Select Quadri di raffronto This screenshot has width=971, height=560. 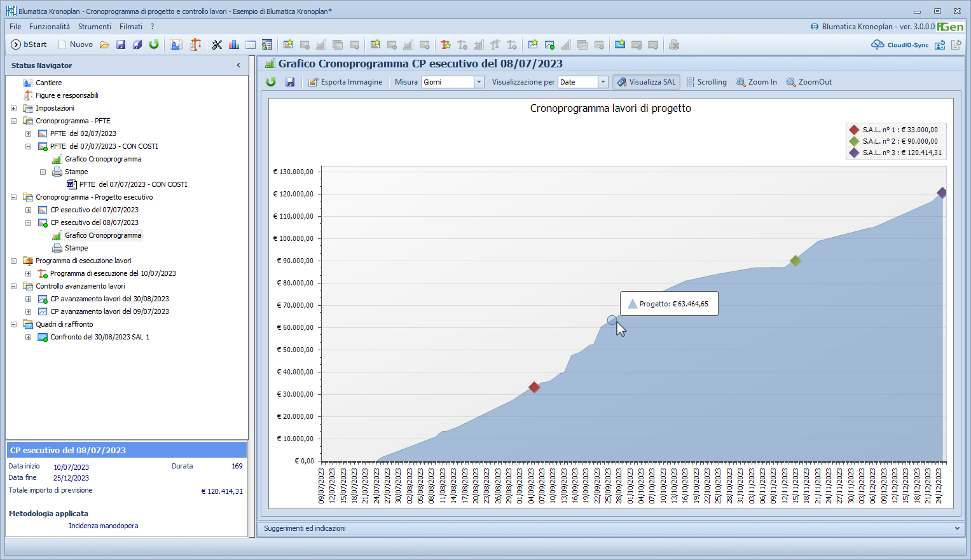pyautogui.click(x=64, y=324)
